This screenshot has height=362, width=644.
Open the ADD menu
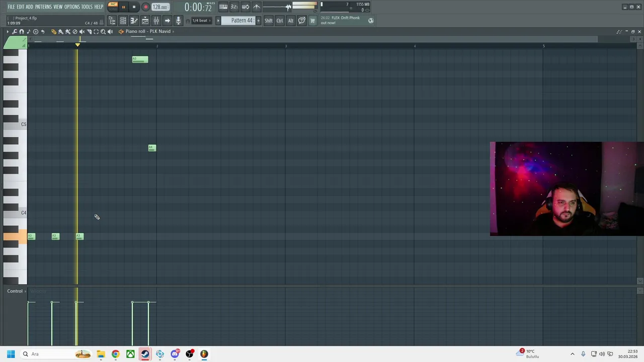(x=30, y=7)
